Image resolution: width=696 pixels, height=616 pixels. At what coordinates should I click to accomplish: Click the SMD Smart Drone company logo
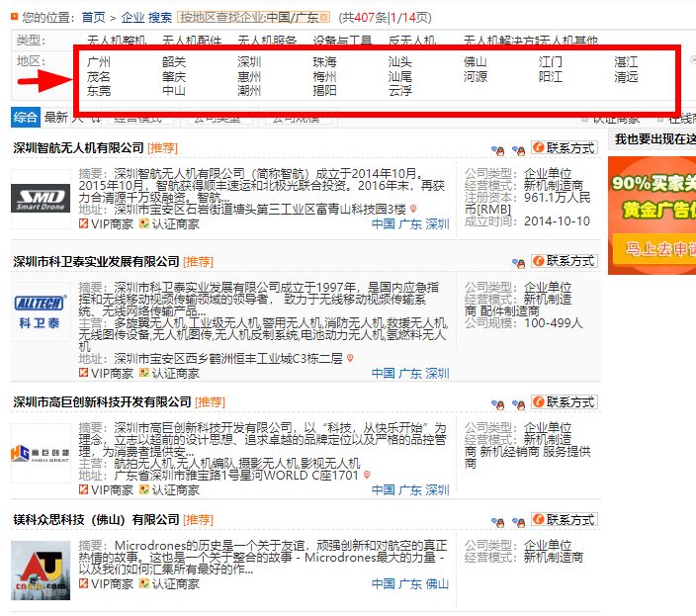(x=40, y=200)
